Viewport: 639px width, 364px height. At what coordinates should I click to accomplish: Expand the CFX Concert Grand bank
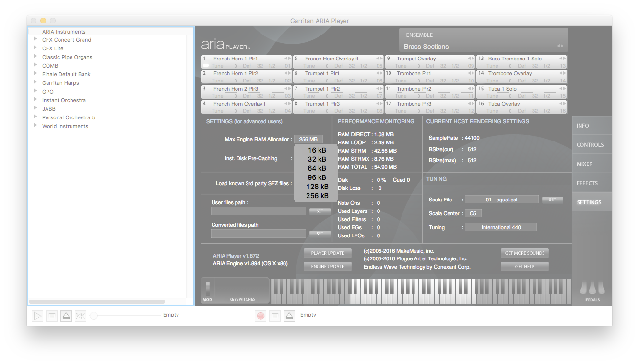pyautogui.click(x=35, y=40)
